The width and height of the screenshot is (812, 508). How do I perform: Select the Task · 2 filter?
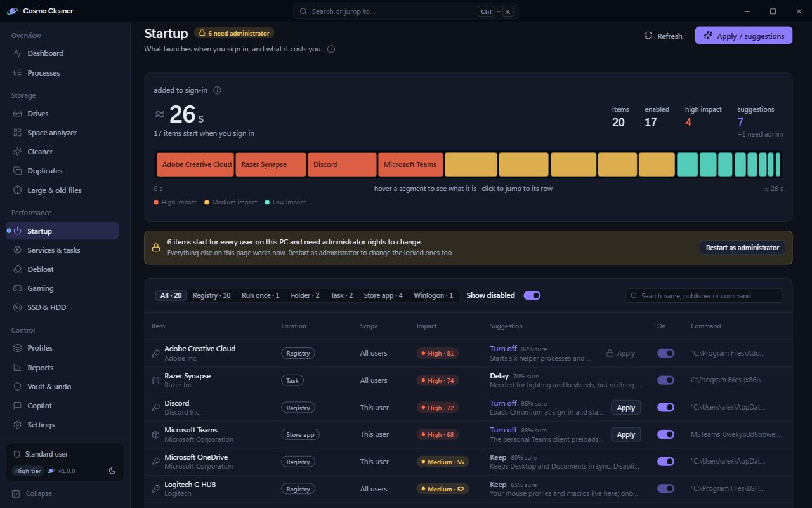(342, 295)
